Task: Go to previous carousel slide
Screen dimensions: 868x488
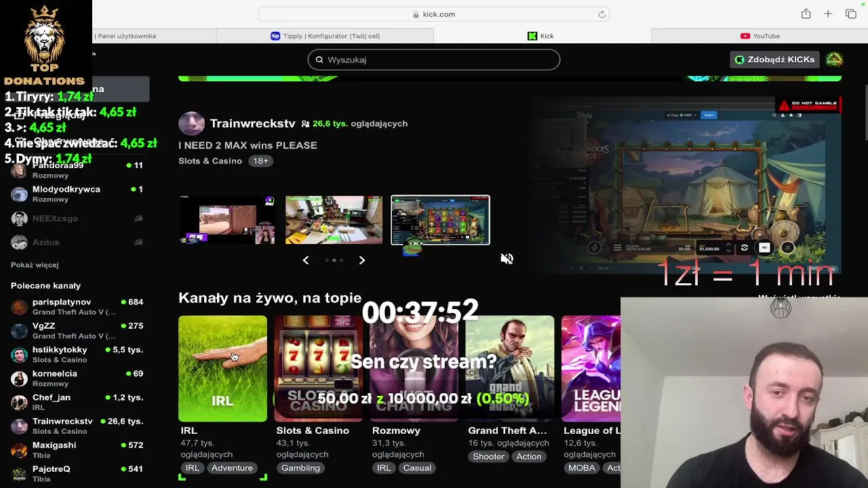Action: [306, 260]
